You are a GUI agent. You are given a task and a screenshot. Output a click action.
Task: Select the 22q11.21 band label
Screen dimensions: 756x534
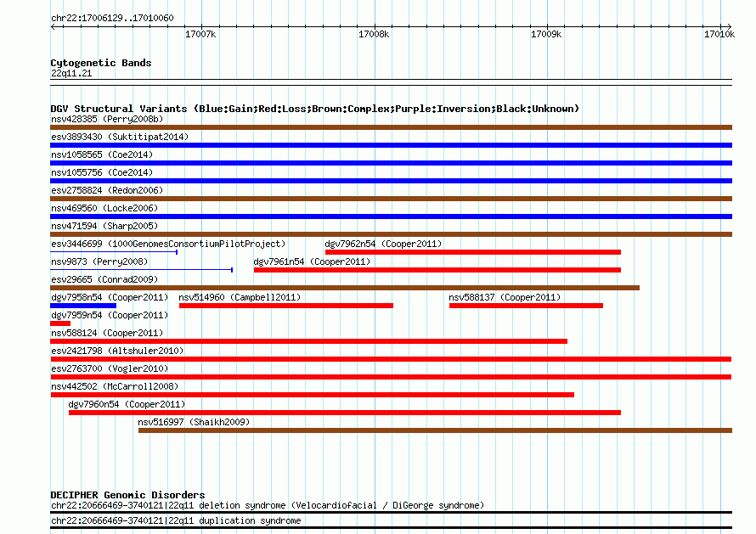[71, 73]
